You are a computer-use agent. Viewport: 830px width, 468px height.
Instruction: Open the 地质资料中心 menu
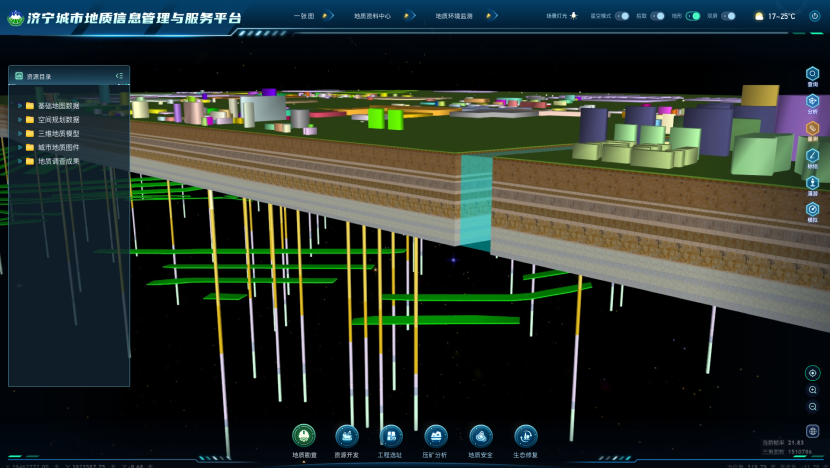coord(372,16)
